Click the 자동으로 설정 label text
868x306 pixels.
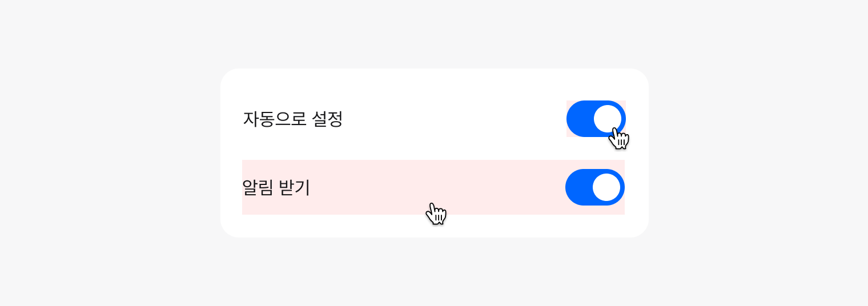[x=292, y=119]
